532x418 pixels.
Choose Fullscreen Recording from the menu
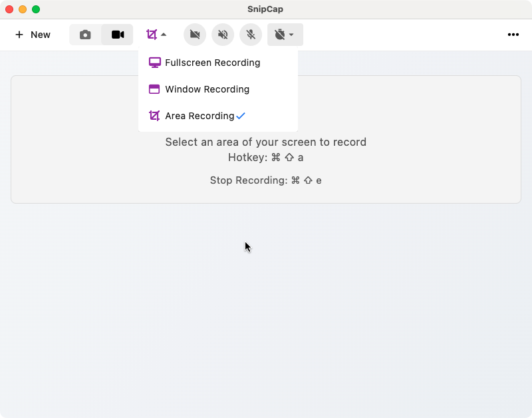pos(212,63)
